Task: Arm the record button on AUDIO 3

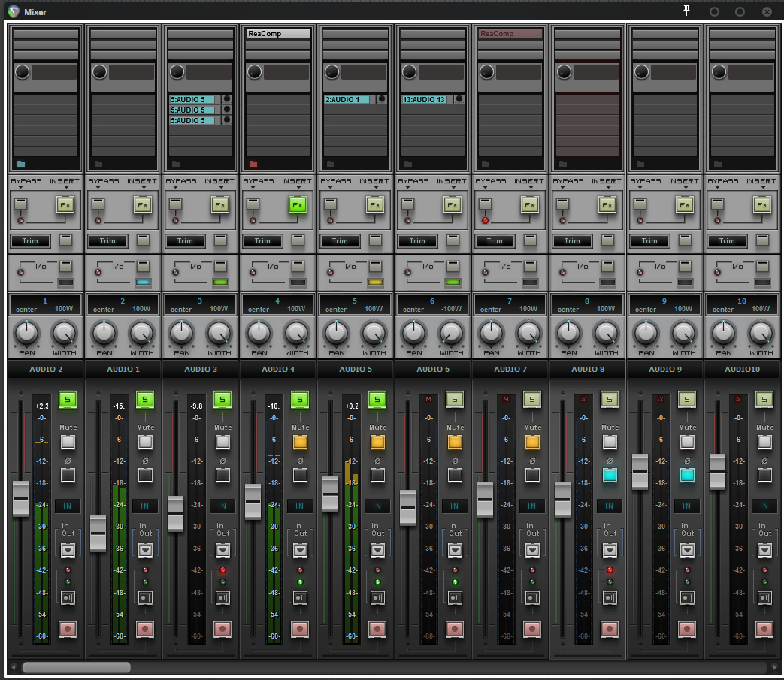Action: pos(222,628)
